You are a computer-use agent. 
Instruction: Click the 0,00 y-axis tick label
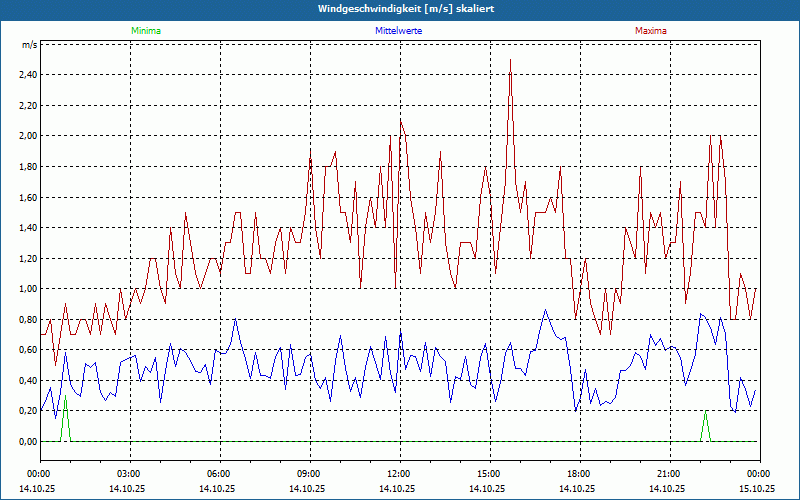pyautogui.click(x=26, y=442)
